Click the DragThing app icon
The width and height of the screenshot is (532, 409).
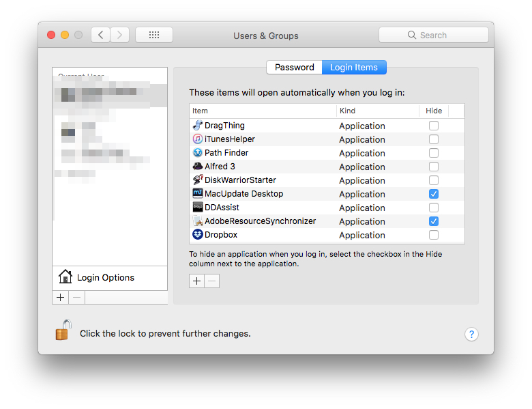(198, 126)
